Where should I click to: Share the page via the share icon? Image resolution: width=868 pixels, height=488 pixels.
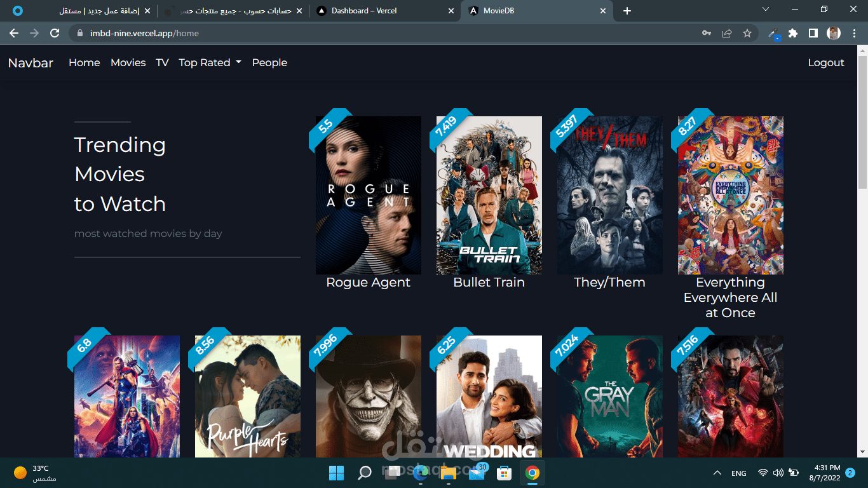coord(727,33)
